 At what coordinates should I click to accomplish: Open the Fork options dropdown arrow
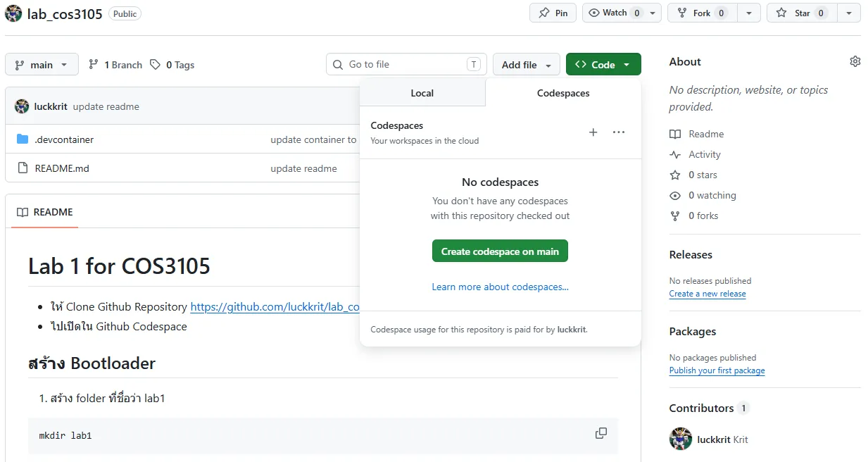click(749, 13)
